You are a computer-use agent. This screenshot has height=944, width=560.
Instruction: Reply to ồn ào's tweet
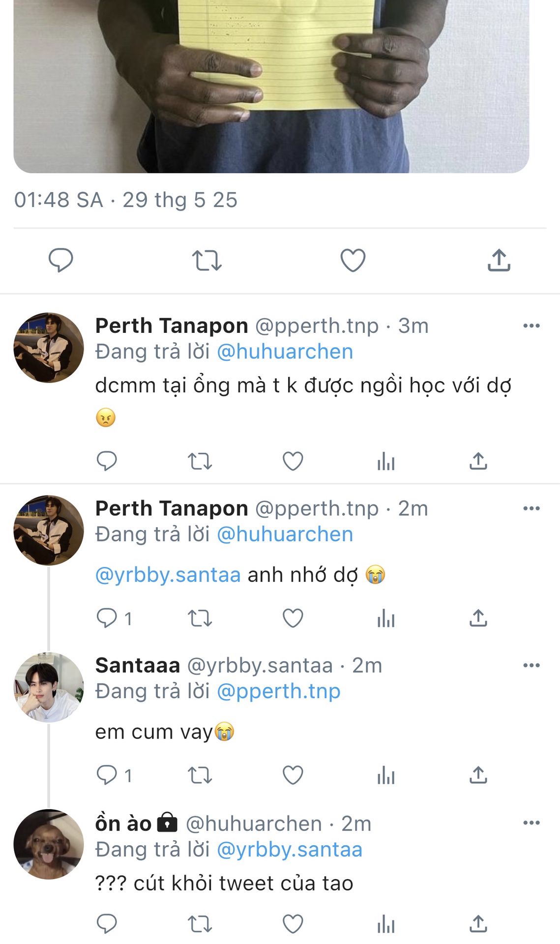[x=107, y=924]
